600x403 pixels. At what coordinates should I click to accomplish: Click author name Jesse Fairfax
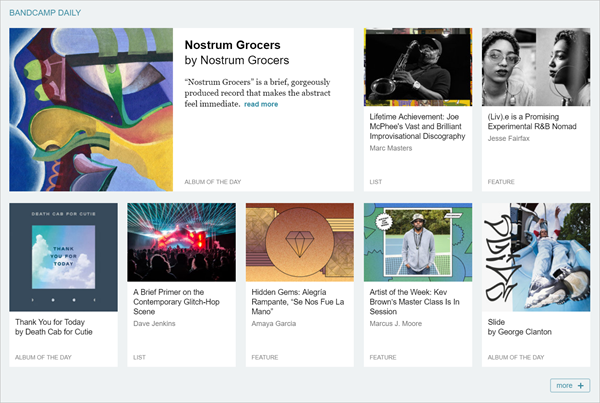pyautogui.click(x=509, y=139)
